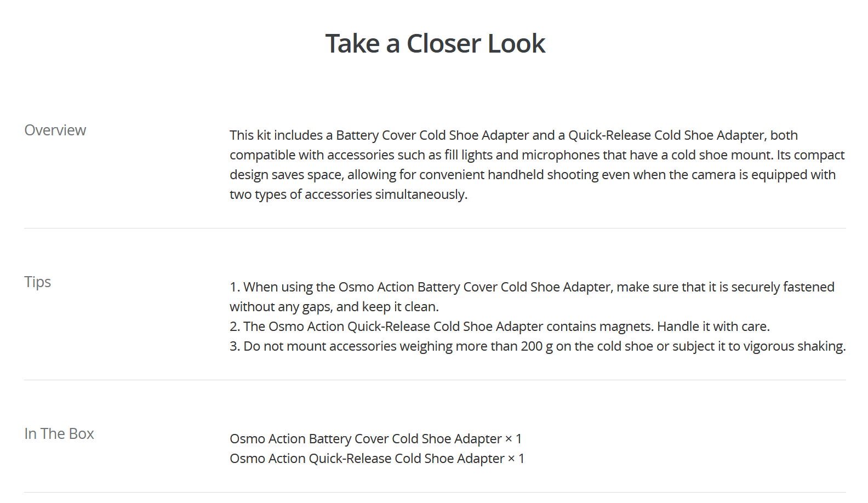Click the words 'Handle it with care.'
This screenshot has width=868, height=503.
[713, 327]
